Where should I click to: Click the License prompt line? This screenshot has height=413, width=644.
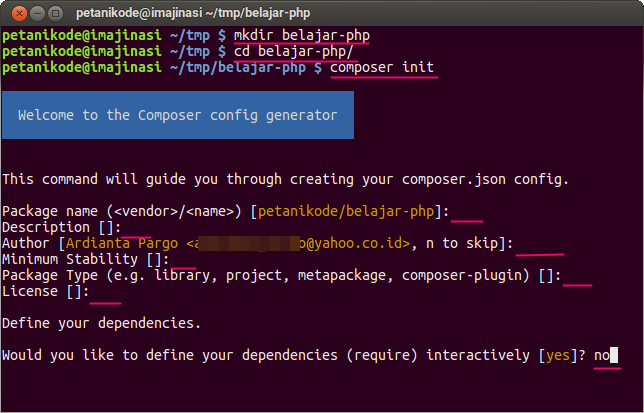click(45, 291)
